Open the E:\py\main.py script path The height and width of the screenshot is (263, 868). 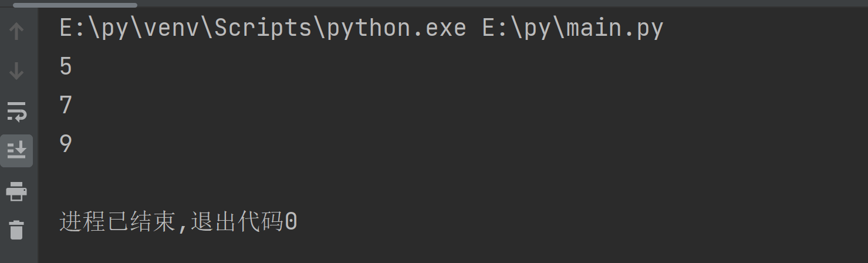(573, 28)
